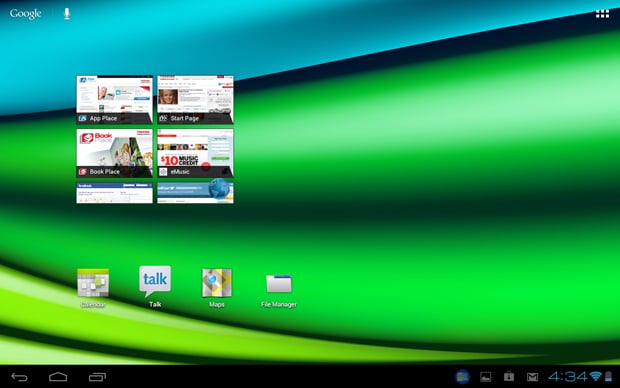Open the Recent apps switcher
Viewport: 620px width, 388px height.
97,377
